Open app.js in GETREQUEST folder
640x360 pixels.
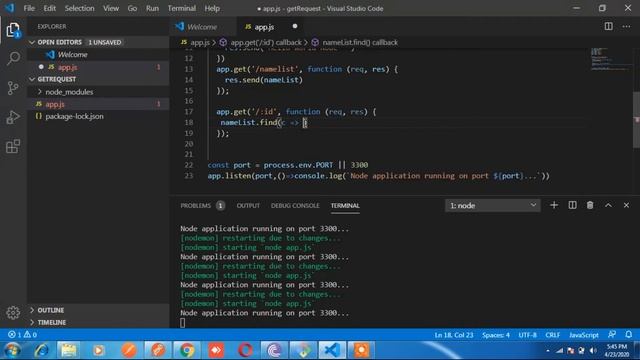(x=98, y=104)
